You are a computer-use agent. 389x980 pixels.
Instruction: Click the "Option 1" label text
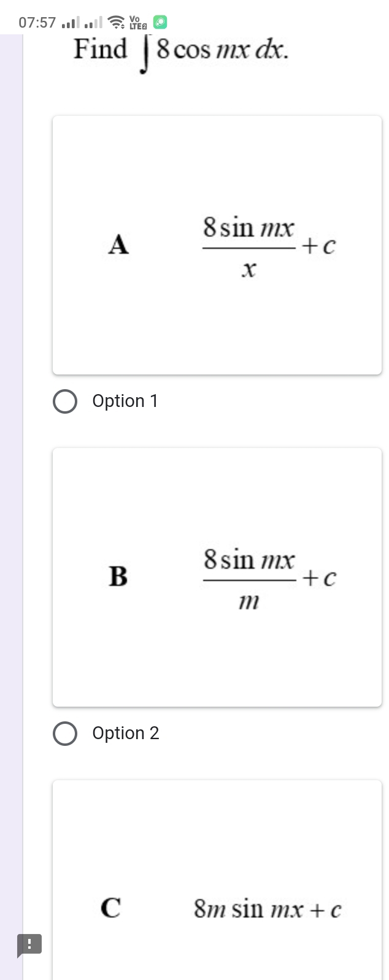(125, 401)
